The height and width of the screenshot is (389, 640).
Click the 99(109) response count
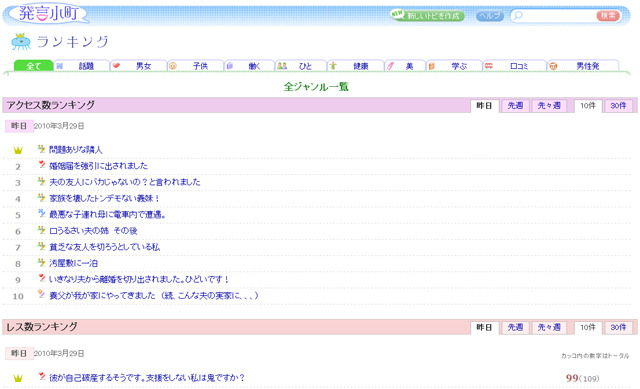(582, 378)
